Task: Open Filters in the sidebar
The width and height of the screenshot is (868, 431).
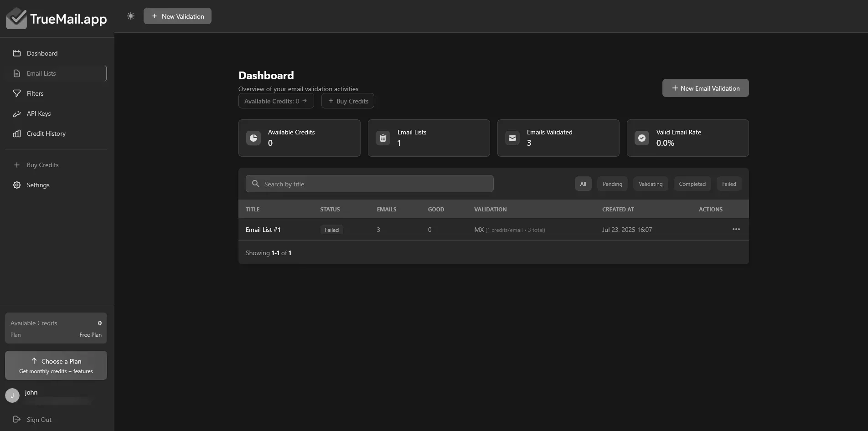Action: coord(56,93)
